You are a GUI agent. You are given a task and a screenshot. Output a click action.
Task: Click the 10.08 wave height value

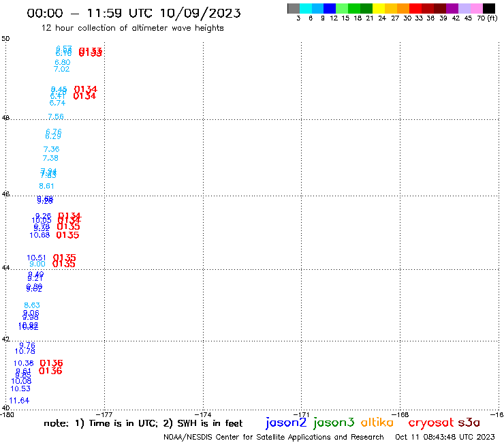[x=21, y=381]
